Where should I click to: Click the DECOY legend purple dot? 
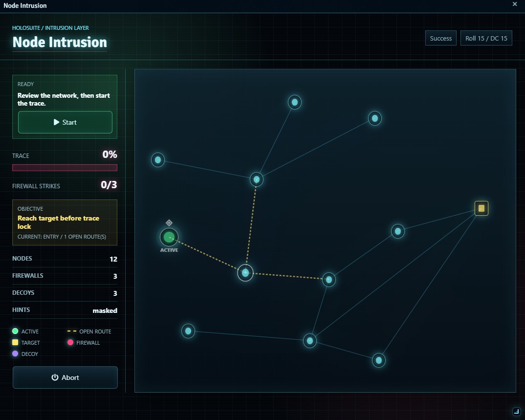coord(15,354)
